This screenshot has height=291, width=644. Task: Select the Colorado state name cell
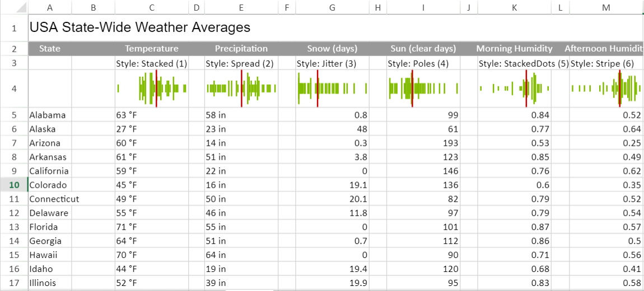click(x=49, y=185)
